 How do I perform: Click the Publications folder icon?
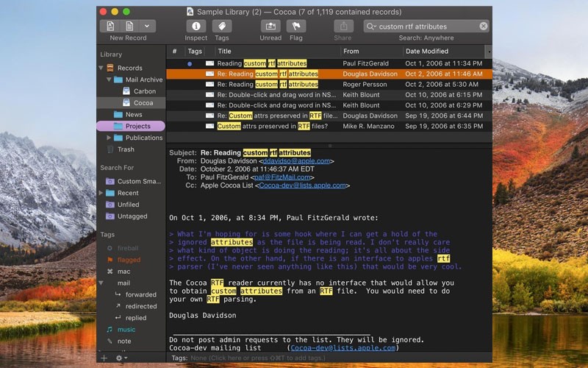tap(118, 138)
